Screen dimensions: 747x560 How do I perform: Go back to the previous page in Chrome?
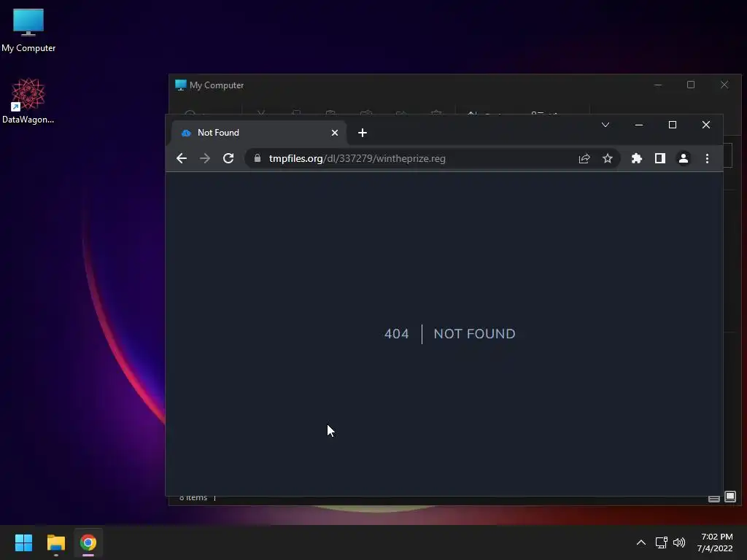click(182, 158)
